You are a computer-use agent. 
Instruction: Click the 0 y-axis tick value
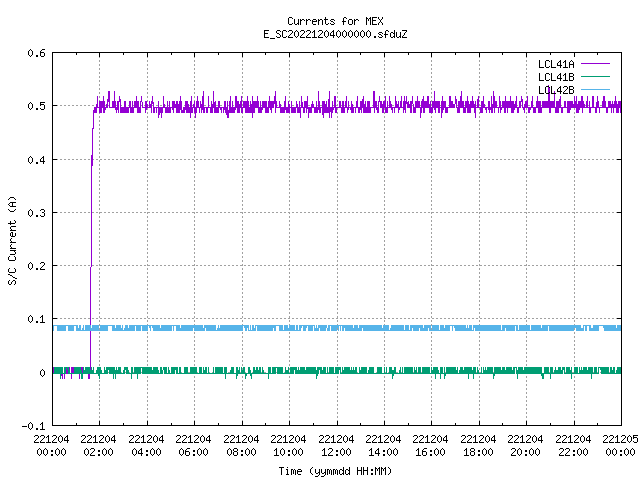click(x=42, y=373)
